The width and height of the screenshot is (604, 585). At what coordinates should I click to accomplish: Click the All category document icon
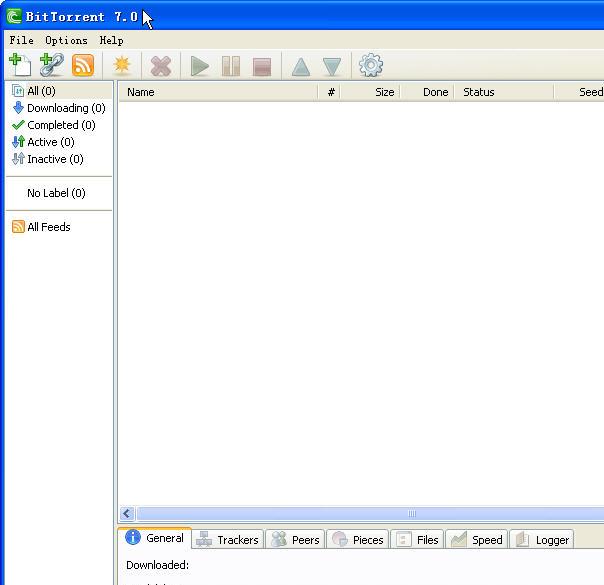click(18, 91)
